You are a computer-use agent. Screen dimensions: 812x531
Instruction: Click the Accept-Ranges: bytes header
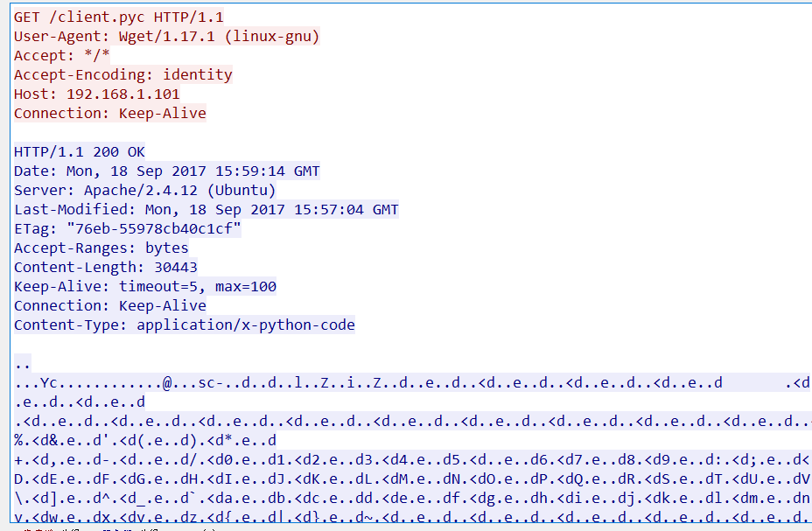click(101, 248)
